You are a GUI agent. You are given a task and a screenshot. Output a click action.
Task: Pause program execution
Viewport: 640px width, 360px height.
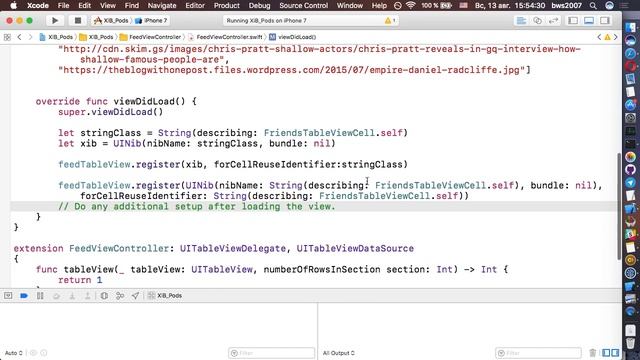pos(40,296)
